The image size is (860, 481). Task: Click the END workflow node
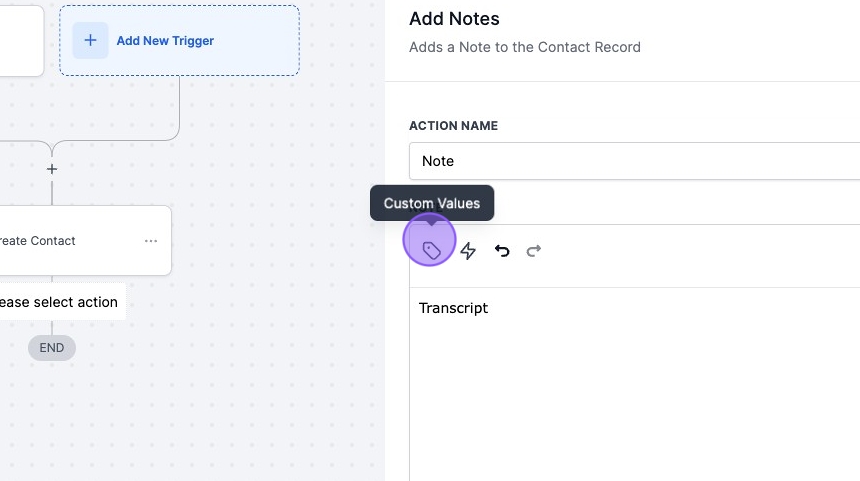(52, 348)
